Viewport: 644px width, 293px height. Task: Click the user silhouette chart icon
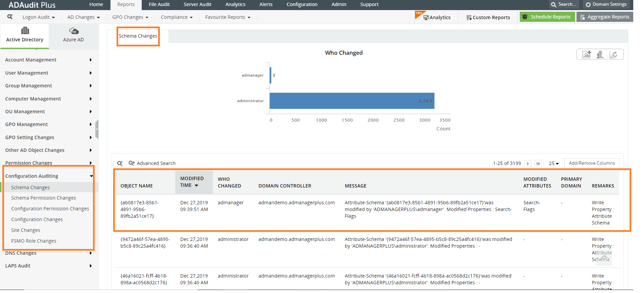pyautogui.click(x=600, y=54)
